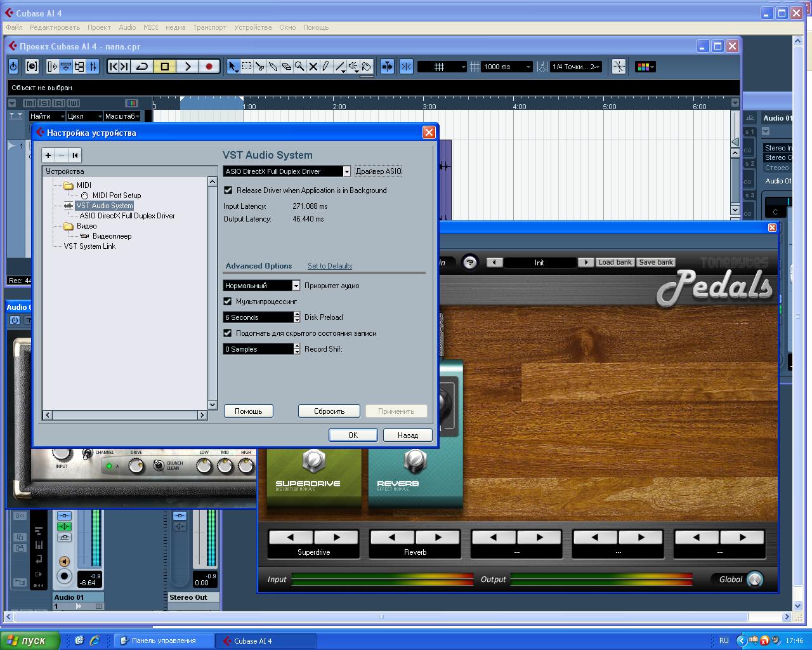Open Найти track search dropdown
The height and width of the screenshot is (650, 812).
click(x=46, y=116)
